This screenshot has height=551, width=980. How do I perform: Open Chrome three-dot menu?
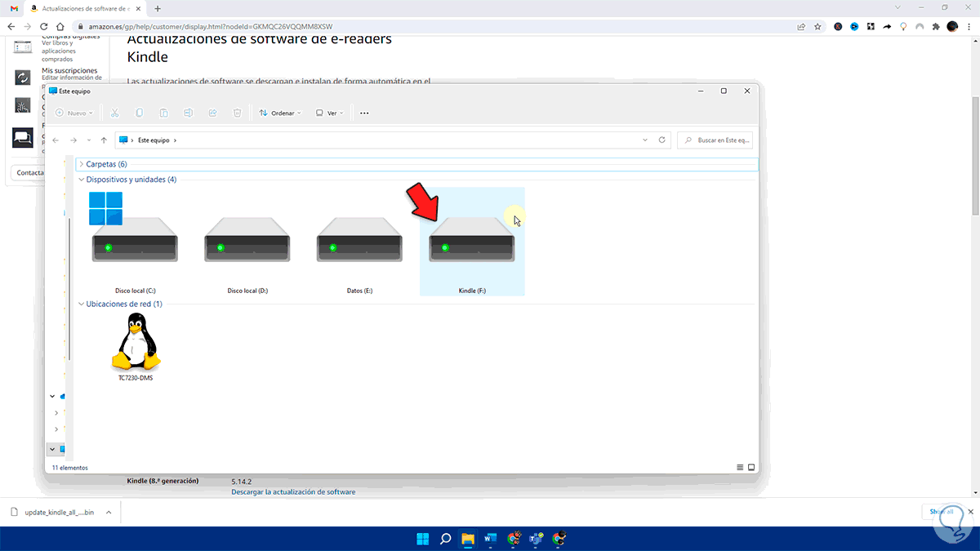969,26
